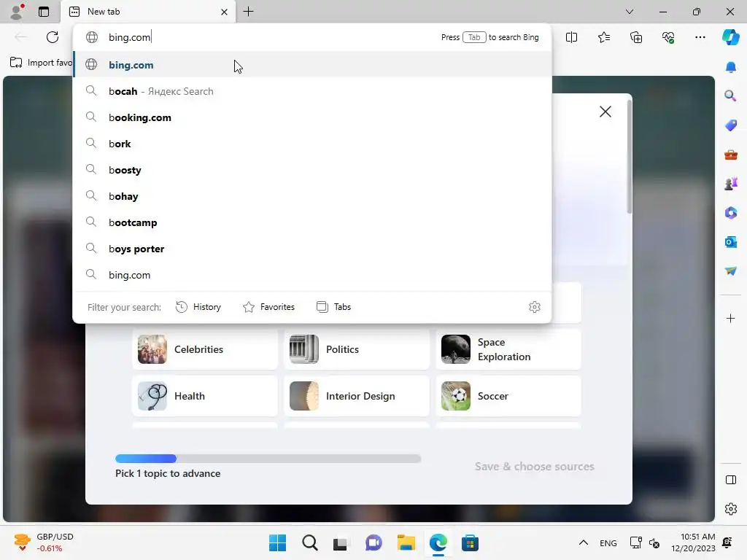This screenshot has width=747, height=560.
Task: Open taskbar Search magnifier
Action: coord(309,542)
